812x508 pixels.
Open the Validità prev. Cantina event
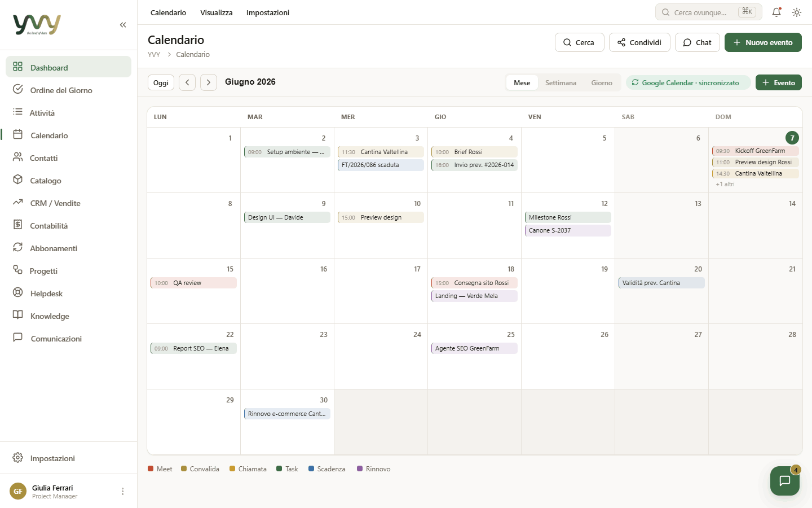coord(661,283)
